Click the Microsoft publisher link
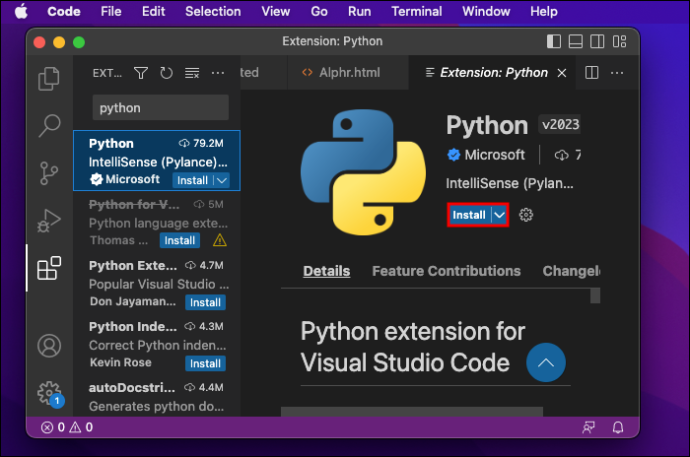690x457 pixels. [495, 155]
